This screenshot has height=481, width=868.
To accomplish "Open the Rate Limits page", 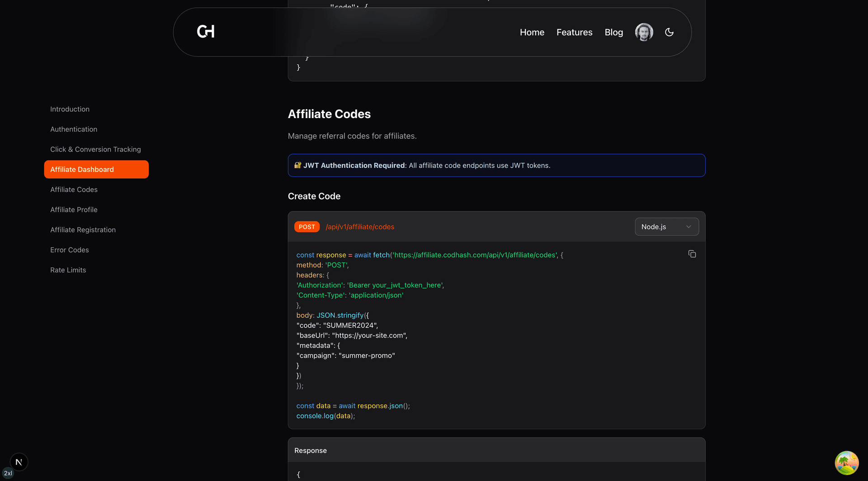I will click(68, 270).
